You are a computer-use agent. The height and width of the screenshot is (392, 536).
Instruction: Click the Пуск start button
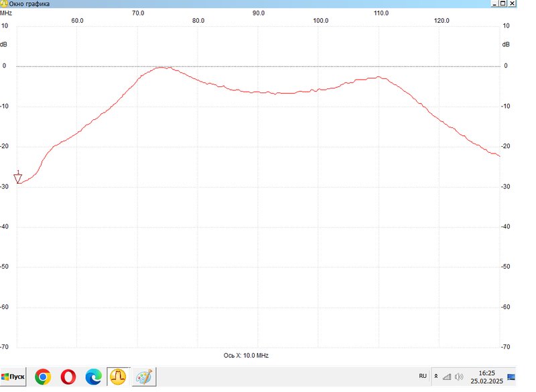[x=13, y=377]
